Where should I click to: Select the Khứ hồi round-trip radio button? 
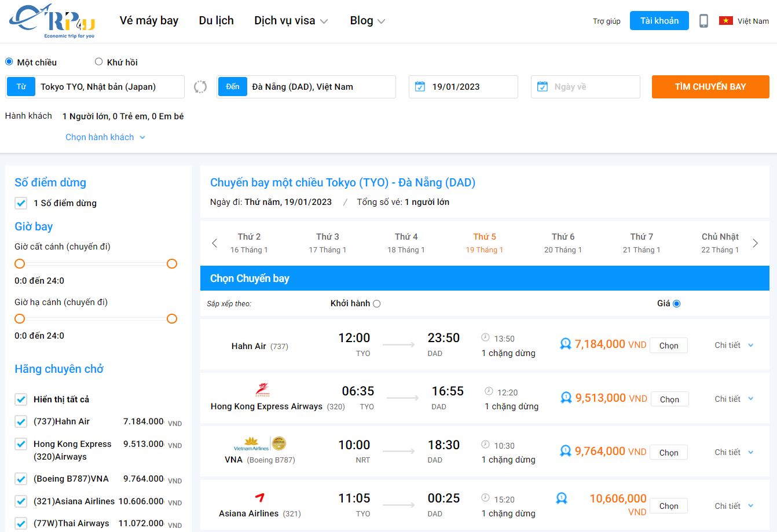(x=98, y=62)
